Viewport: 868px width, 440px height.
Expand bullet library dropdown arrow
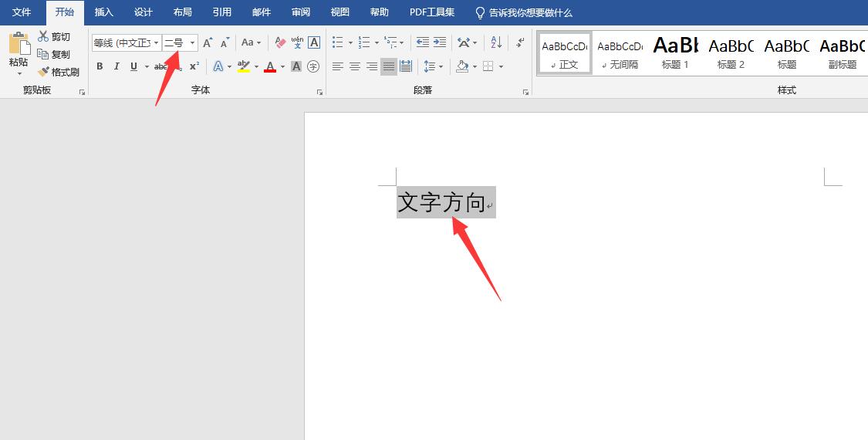pyautogui.click(x=350, y=42)
